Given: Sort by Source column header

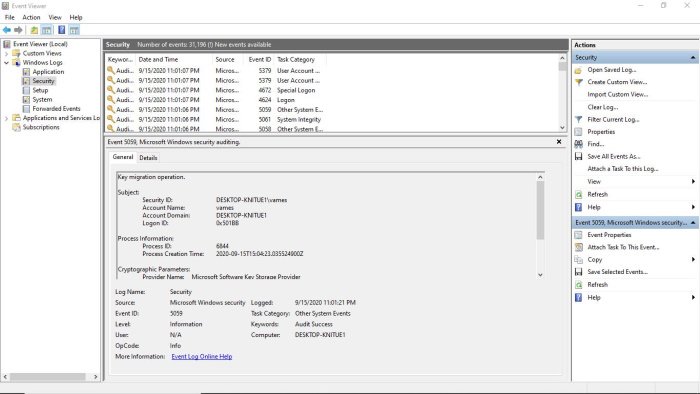Looking at the screenshot, I should pyautogui.click(x=228, y=59).
